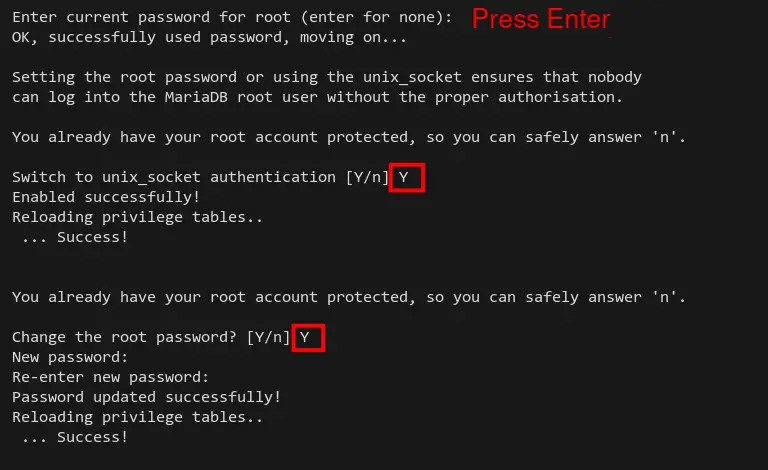
Task: Click the [Y/n] option after 'root password?'
Action: [268, 337]
